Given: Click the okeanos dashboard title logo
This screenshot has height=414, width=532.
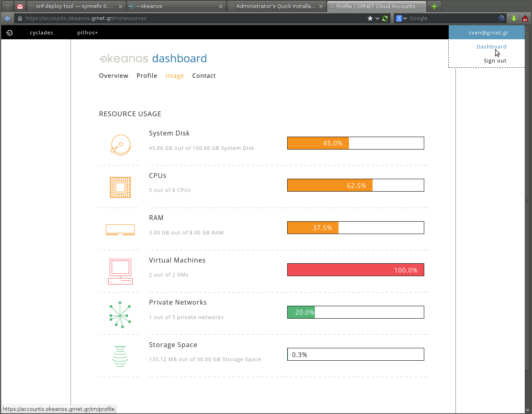Looking at the screenshot, I should (153, 59).
